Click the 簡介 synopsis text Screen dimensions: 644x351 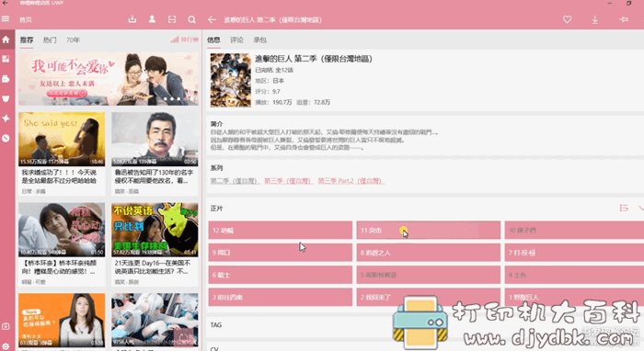tap(325, 140)
